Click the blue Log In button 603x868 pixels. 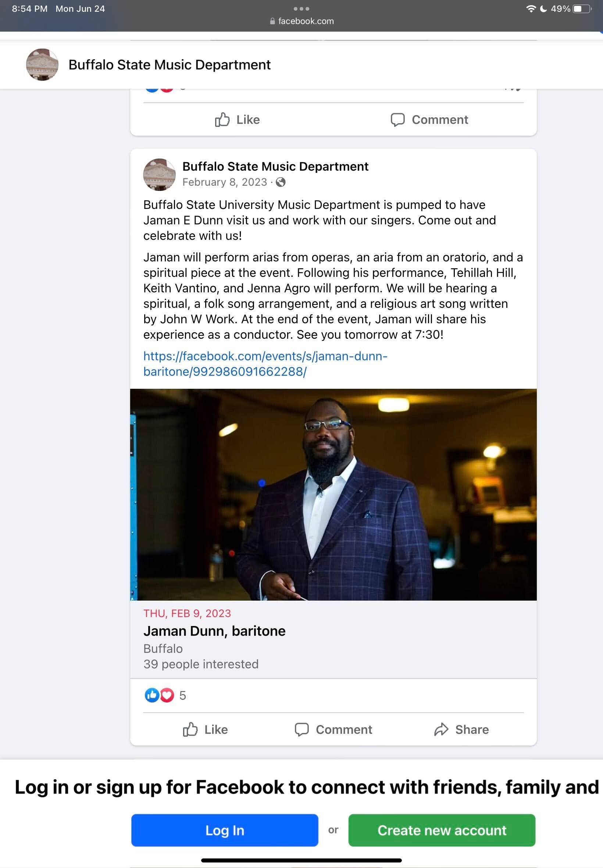pyautogui.click(x=224, y=830)
